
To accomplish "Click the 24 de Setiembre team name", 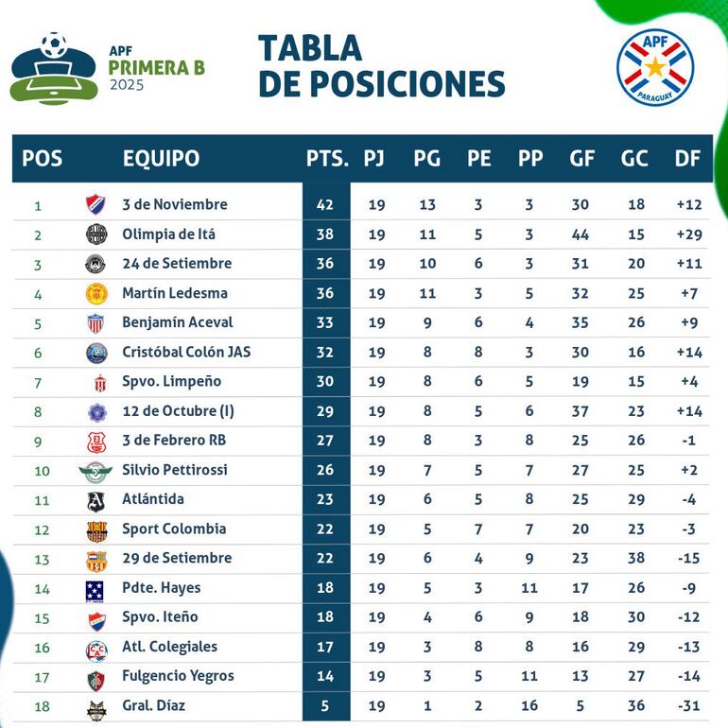I will [177, 263].
